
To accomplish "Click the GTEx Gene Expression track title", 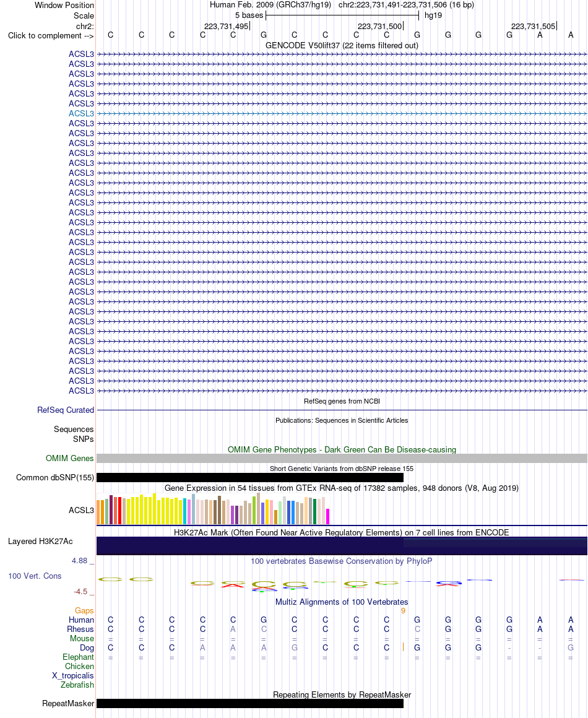I will 342,488.
